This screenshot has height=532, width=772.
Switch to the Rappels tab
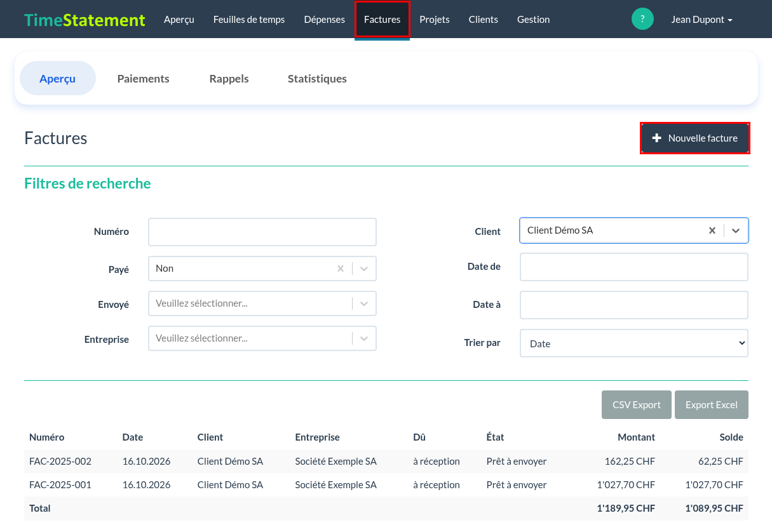pyautogui.click(x=229, y=79)
